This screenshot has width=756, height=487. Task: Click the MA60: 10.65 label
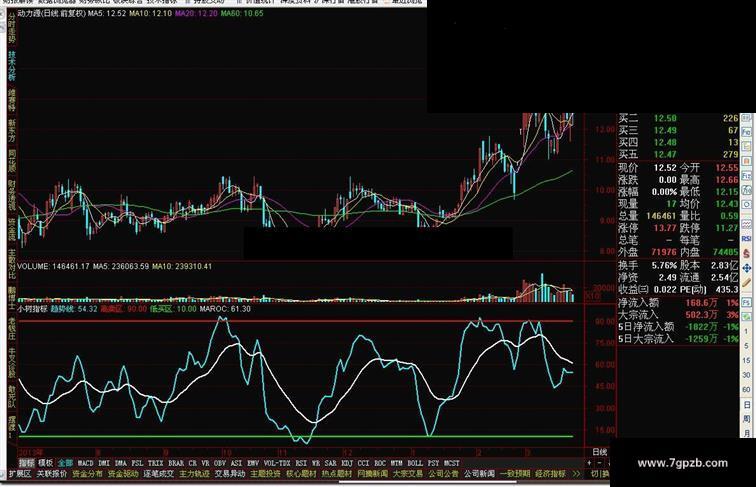pos(242,14)
